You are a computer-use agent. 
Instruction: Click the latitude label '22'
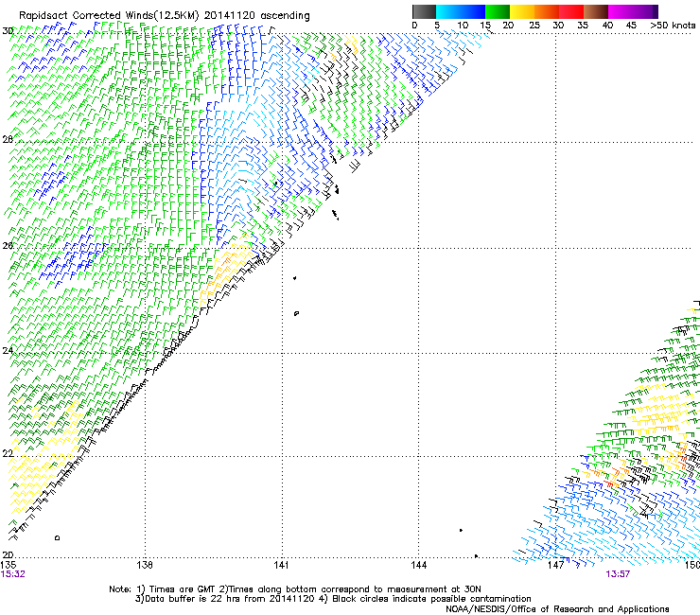8,453
